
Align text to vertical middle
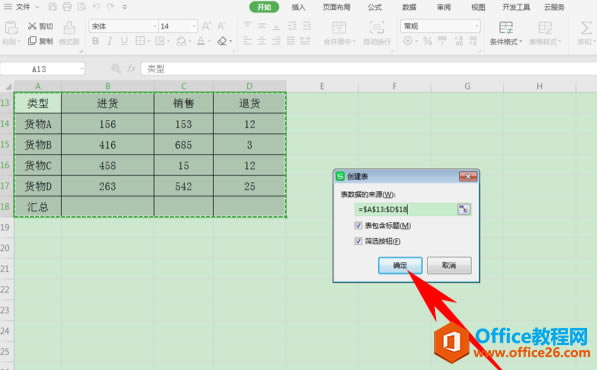point(262,26)
